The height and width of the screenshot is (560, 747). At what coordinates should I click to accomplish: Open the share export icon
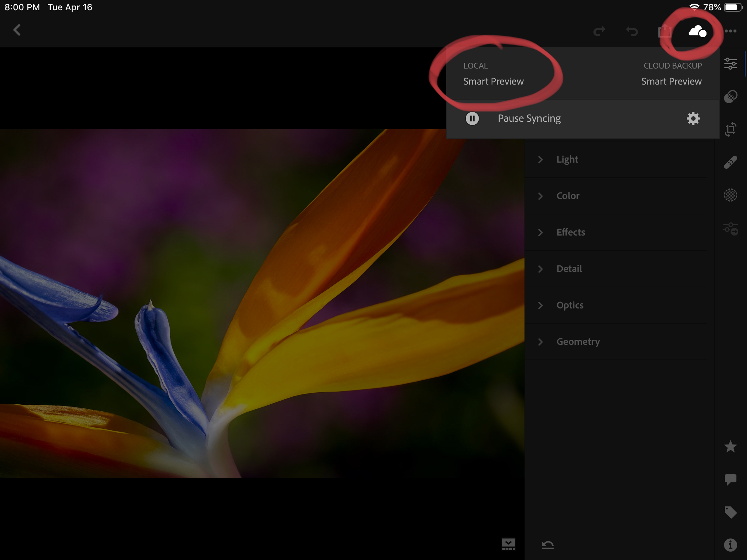665,31
